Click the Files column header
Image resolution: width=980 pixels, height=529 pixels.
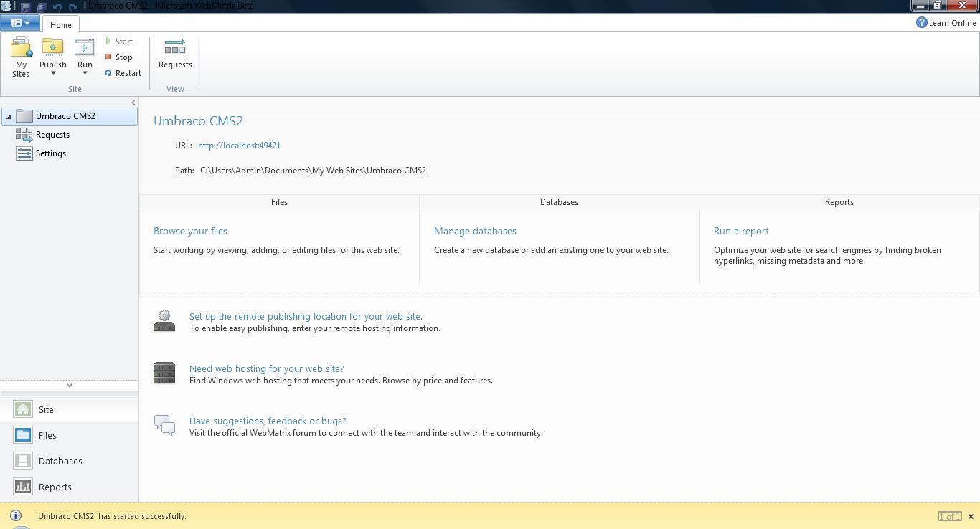coord(279,202)
